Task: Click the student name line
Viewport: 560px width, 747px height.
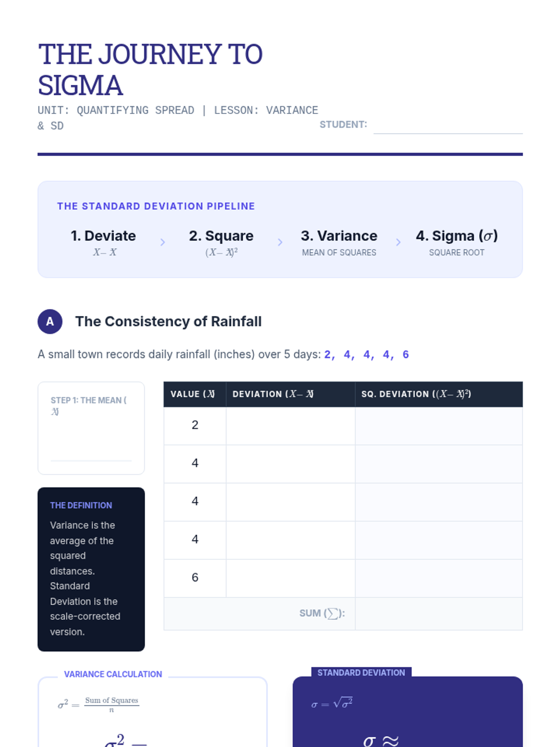Action: click(x=448, y=126)
